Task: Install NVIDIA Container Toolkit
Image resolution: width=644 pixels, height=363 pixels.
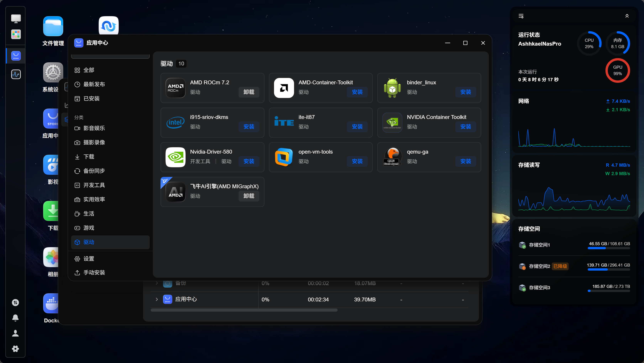Action: 466,127
